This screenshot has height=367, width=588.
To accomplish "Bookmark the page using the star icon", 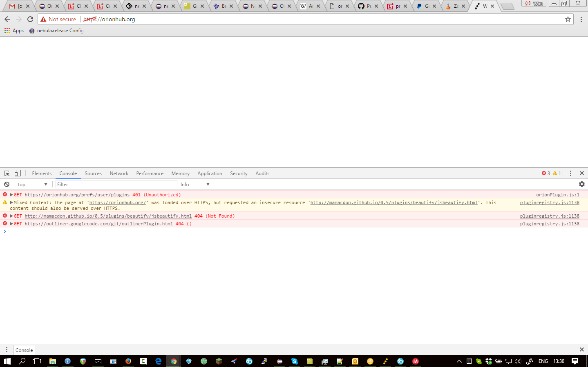I will (568, 19).
